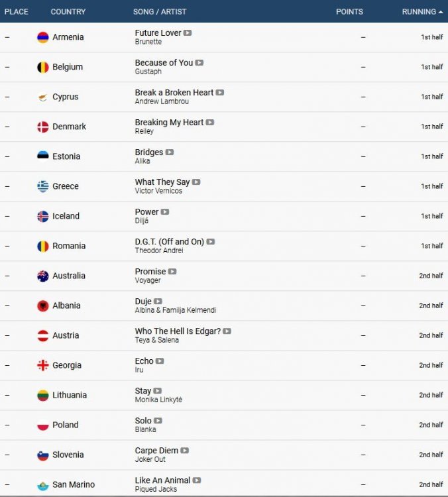
Task: Click the Georgia flag icon
Action: (x=43, y=365)
